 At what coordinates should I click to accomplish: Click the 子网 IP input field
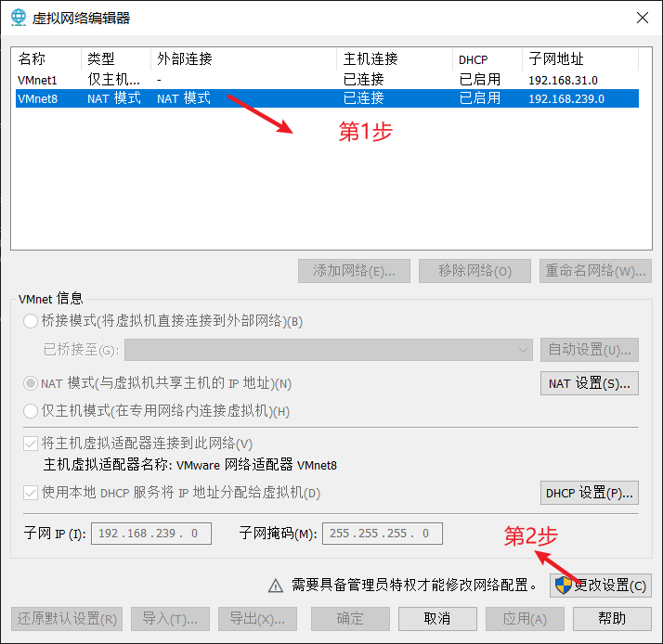click(x=151, y=534)
